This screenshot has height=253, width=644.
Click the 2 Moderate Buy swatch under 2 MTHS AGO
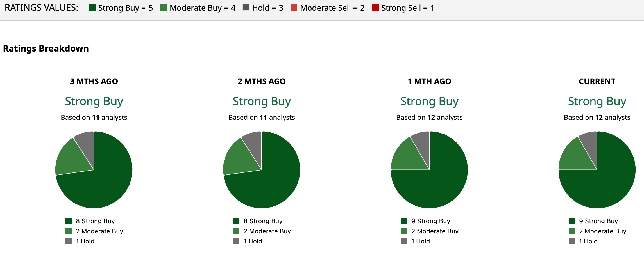pyautogui.click(x=236, y=231)
